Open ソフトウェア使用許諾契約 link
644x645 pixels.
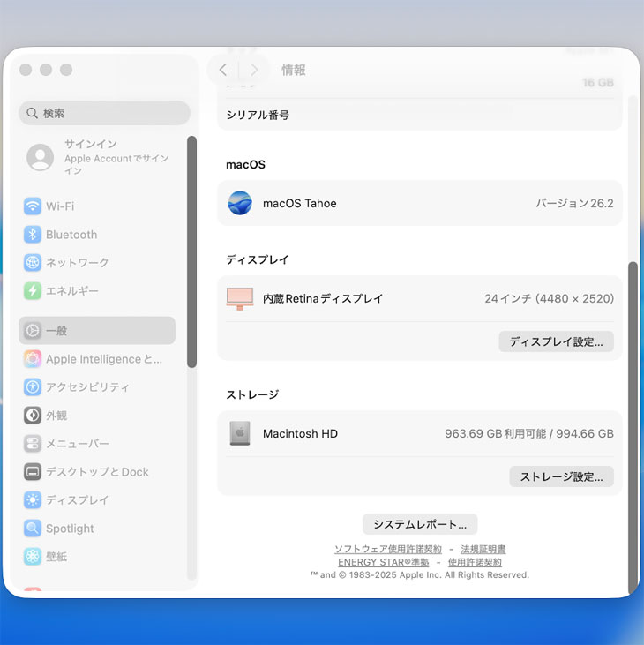(x=387, y=549)
